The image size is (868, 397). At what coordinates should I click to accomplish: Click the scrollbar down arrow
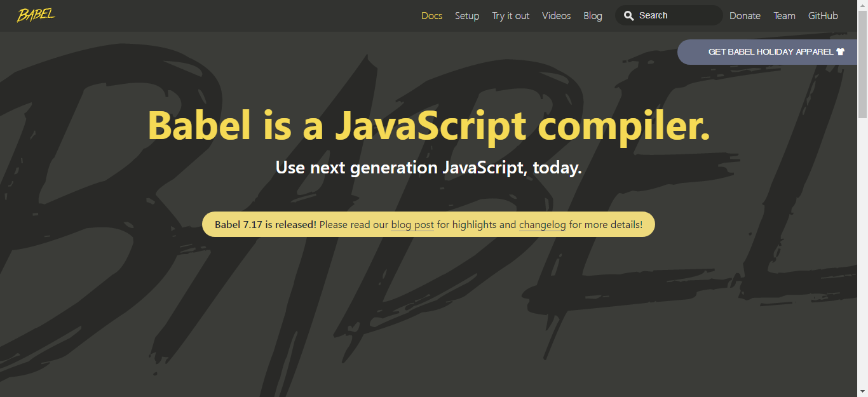click(x=862, y=391)
